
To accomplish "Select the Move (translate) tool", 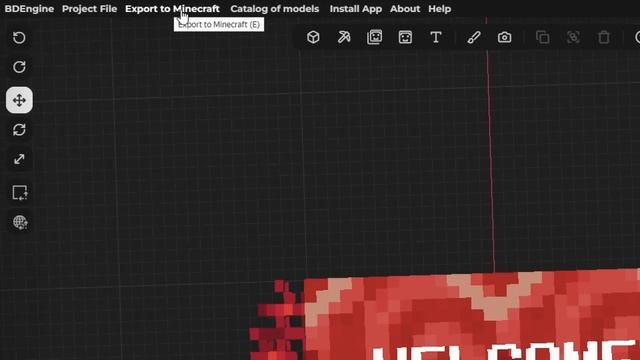I will (x=19, y=100).
